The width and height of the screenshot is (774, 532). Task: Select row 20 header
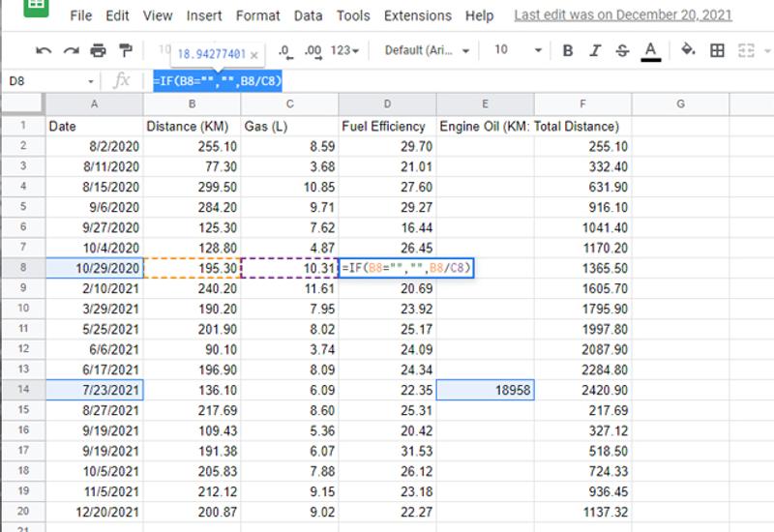pyautogui.click(x=23, y=512)
